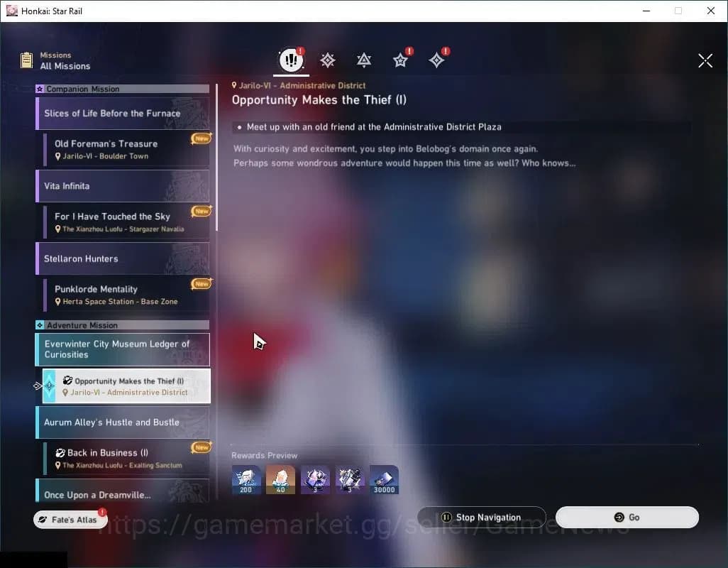728x568 pixels.
Task: Click New badge on Old Foreman's Treasure
Action: point(202,138)
